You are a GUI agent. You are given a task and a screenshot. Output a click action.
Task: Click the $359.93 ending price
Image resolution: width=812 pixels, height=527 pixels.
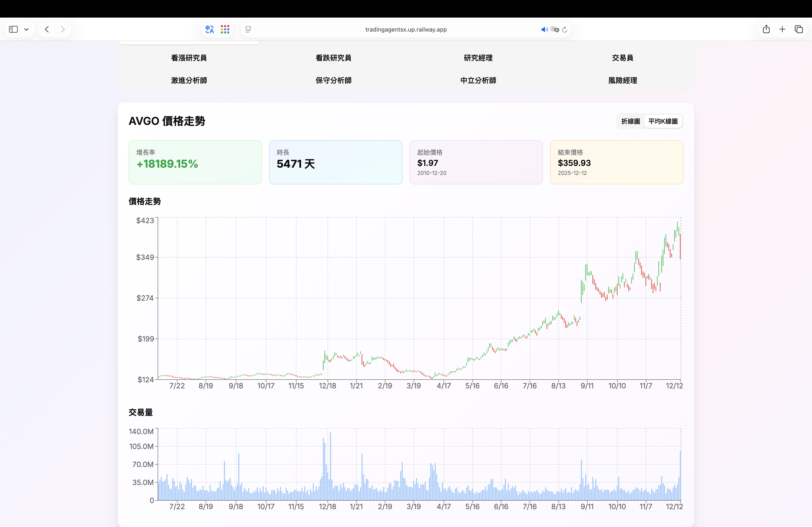[574, 163]
